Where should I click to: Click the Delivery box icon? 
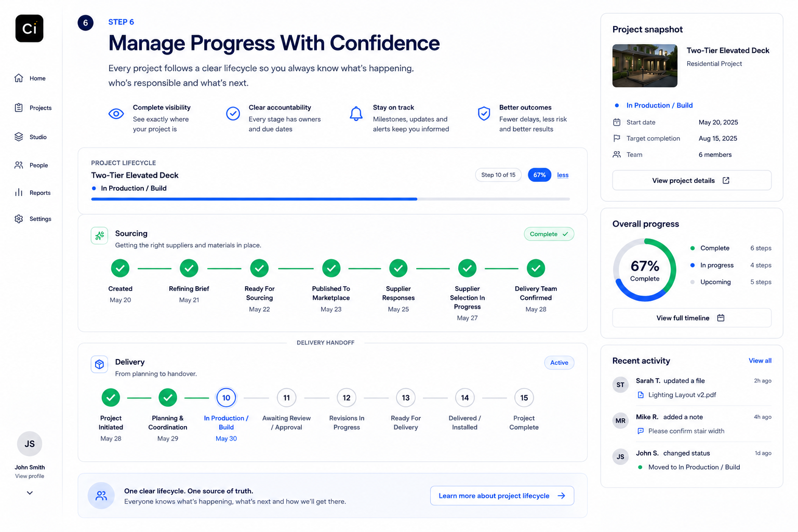click(x=99, y=364)
